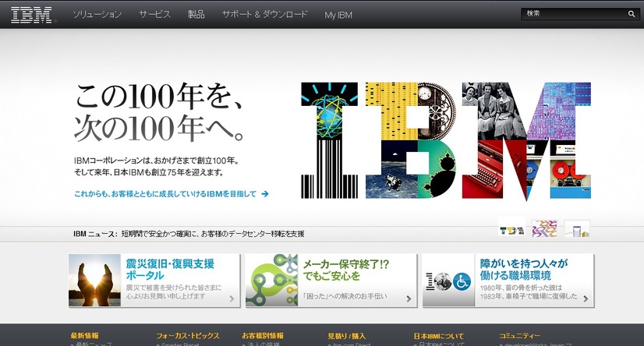Click the green chain pattern image

coord(271,280)
